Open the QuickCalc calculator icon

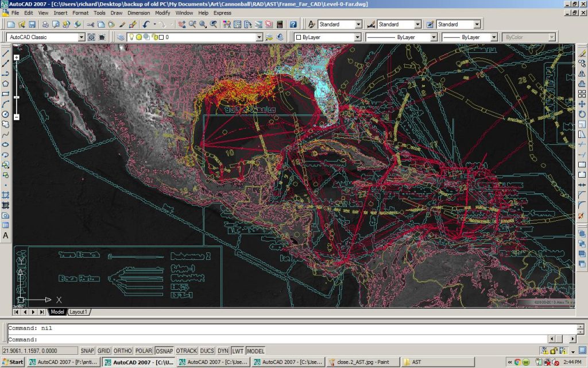[x=280, y=25]
